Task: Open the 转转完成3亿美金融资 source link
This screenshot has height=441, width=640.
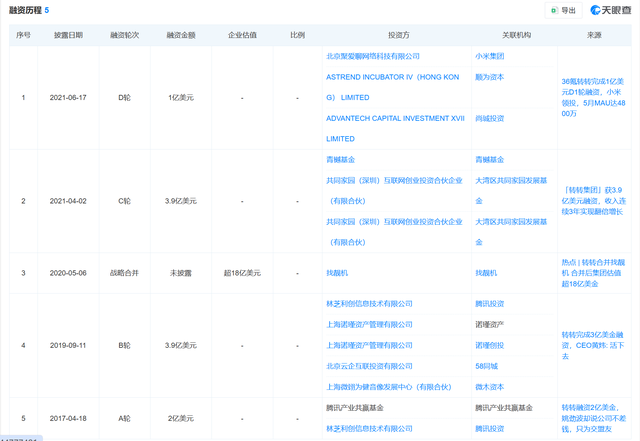Action: pos(593,345)
